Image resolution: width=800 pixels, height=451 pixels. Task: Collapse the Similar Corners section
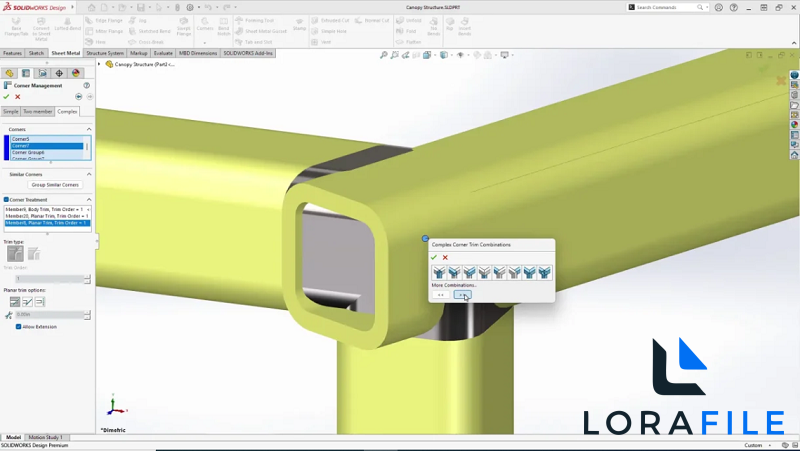[x=89, y=174]
